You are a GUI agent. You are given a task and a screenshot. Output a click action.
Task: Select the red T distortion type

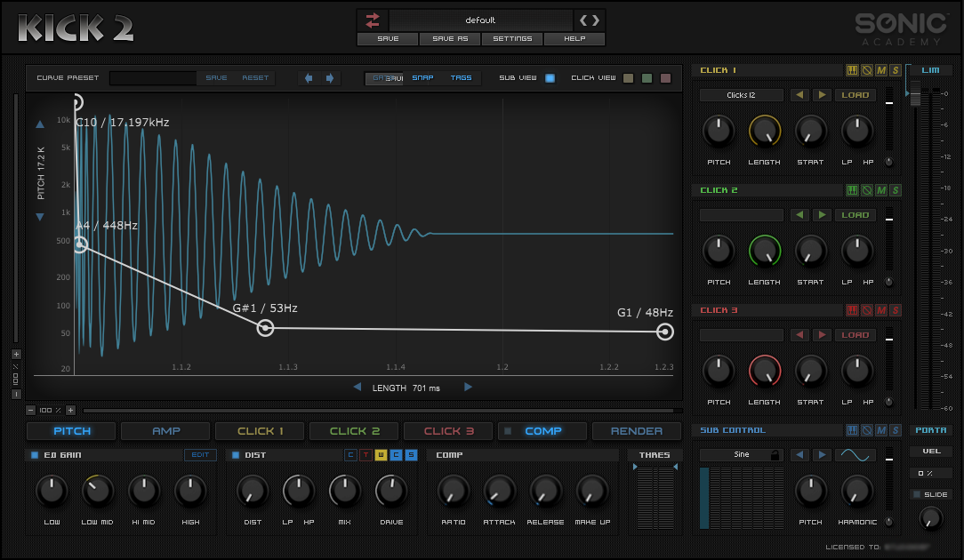click(x=366, y=455)
